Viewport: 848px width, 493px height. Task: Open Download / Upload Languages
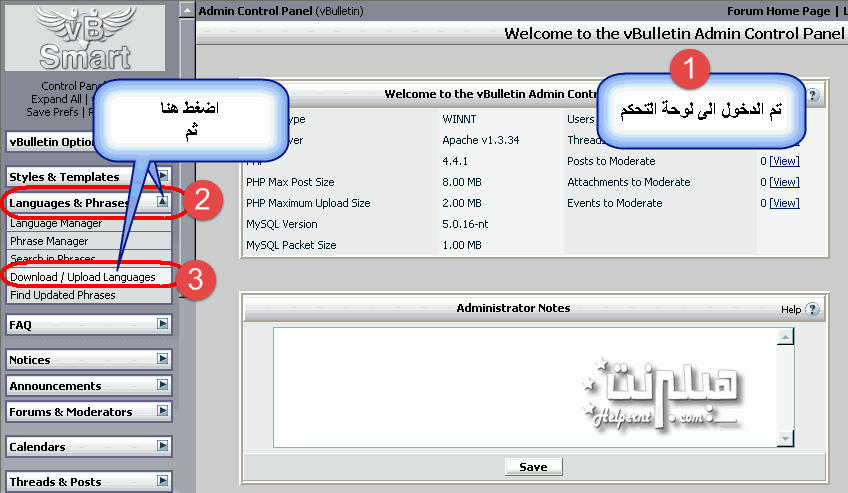click(83, 277)
